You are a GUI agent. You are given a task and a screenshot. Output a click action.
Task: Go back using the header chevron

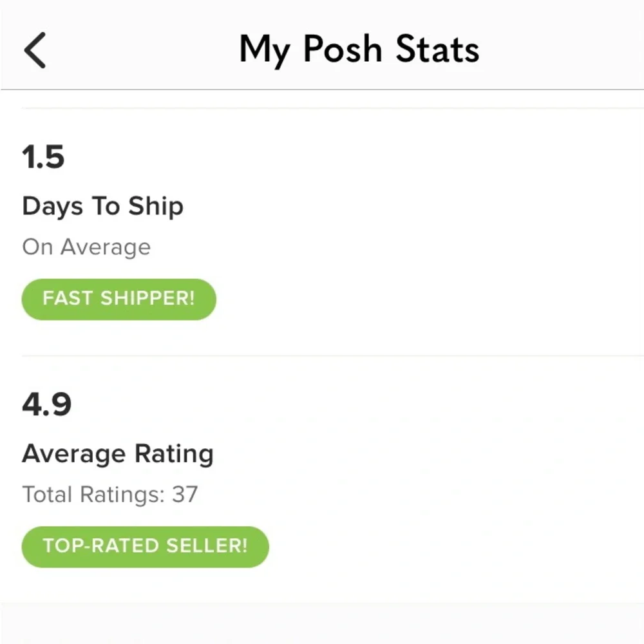tap(35, 50)
